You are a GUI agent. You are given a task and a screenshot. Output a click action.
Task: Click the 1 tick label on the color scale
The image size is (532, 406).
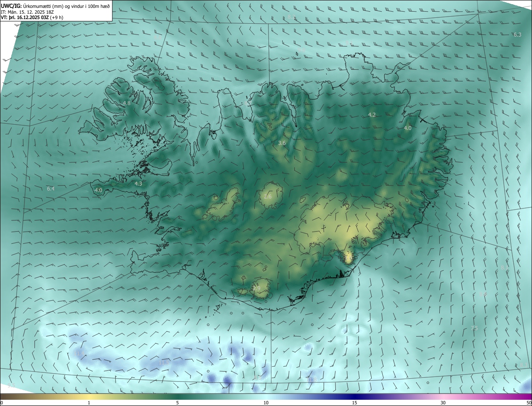(89, 403)
